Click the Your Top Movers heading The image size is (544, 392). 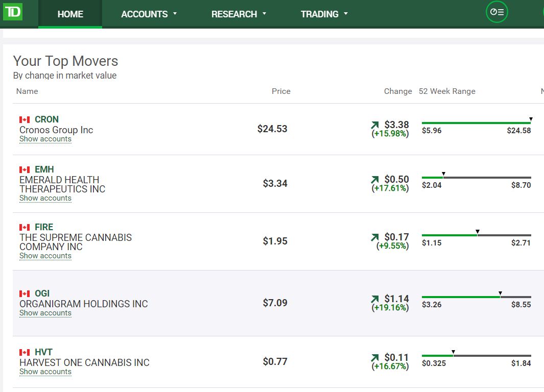point(65,61)
